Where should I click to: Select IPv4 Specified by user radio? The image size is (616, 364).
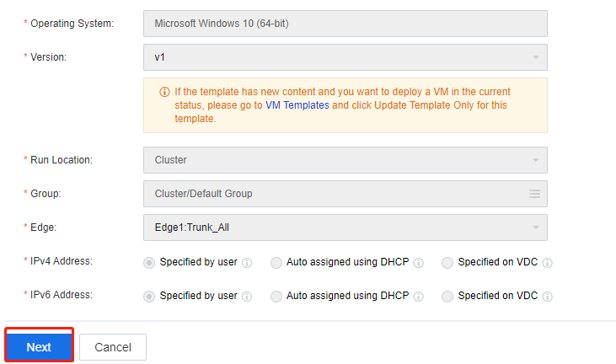click(x=149, y=262)
